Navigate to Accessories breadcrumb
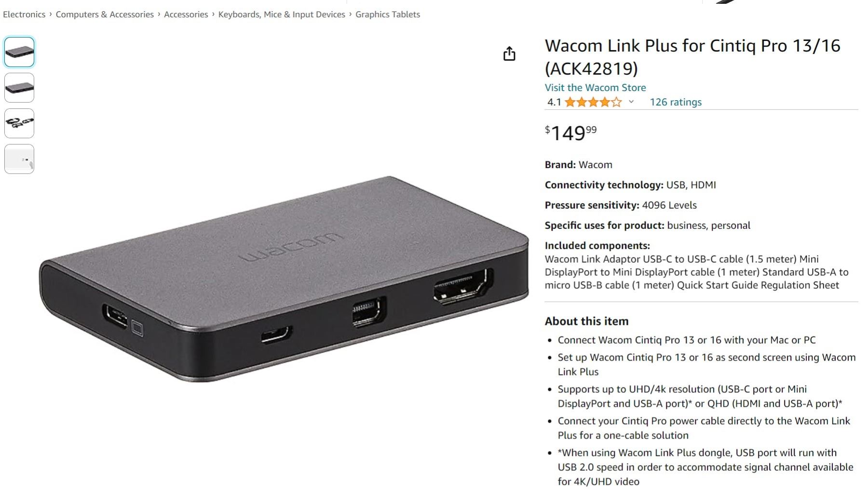 pos(186,14)
